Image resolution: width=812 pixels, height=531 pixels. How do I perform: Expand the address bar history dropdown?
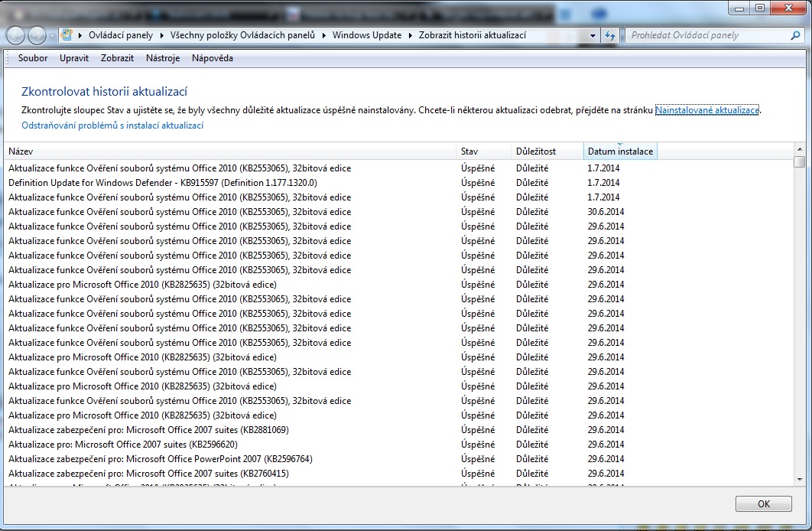click(593, 35)
